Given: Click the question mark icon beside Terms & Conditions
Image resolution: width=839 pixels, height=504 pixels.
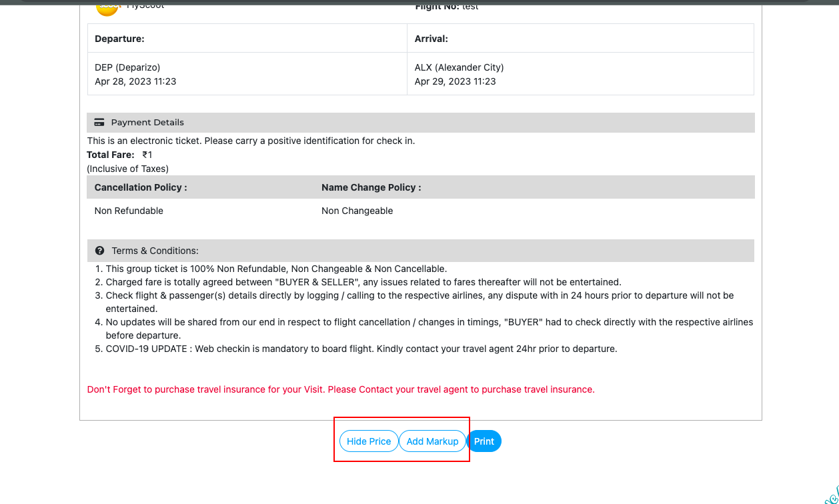Looking at the screenshot, I should click(x=99, y=251).
